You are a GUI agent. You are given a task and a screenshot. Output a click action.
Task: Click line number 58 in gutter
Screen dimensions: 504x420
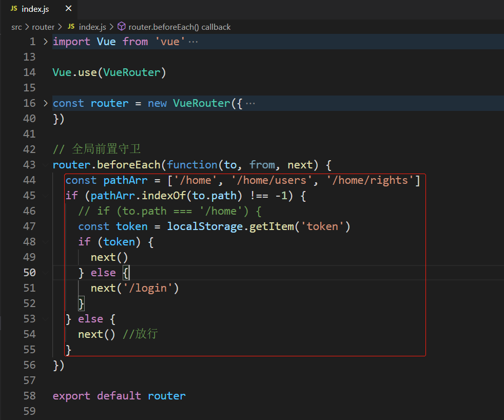pyautogui.click(x=29, y=396)
